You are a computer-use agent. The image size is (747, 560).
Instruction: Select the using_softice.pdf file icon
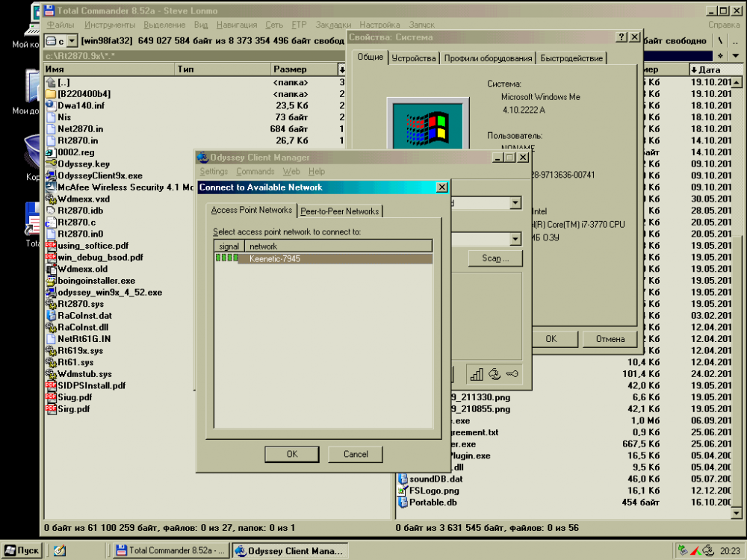tap(51, 246)
